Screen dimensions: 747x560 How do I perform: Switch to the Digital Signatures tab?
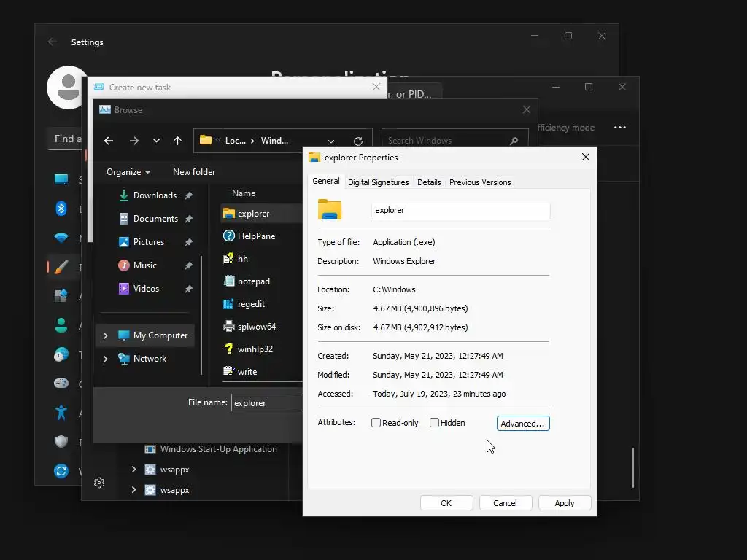[x=379, y=182]
